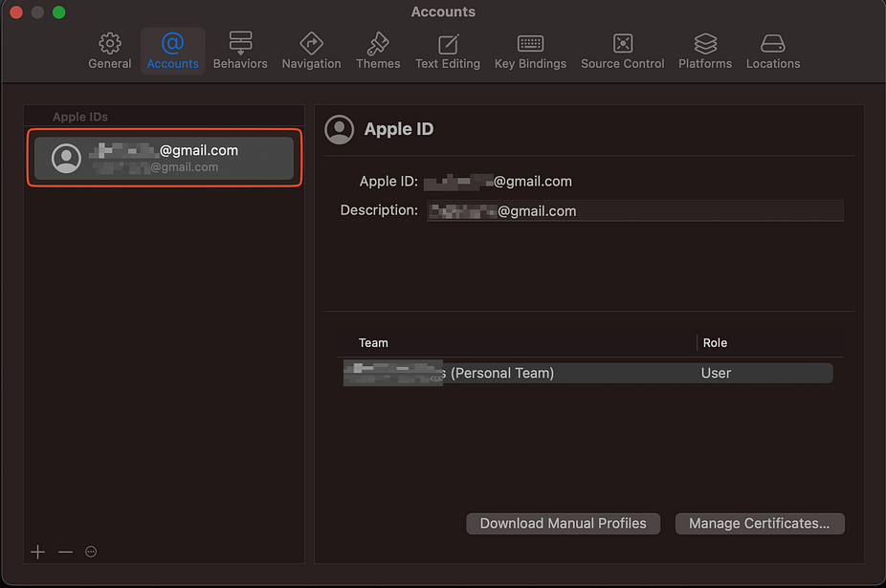Open the General settings gear tab

[110, 52]
